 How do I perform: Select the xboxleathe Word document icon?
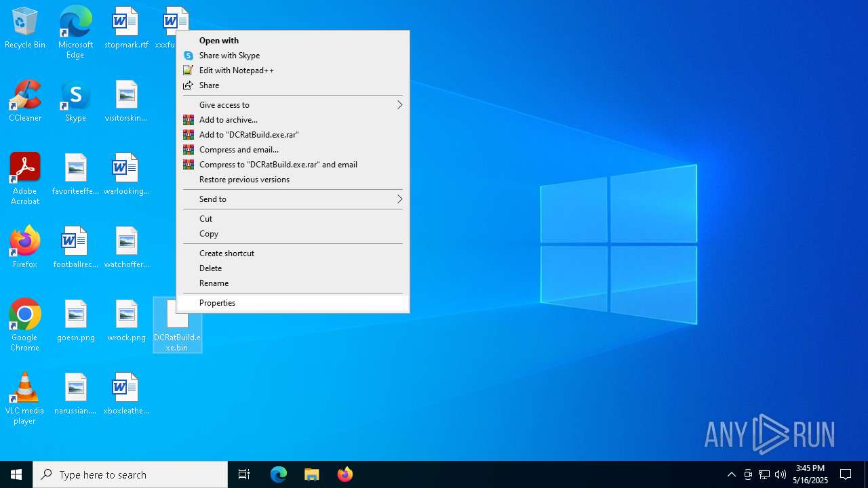point(126,394)
